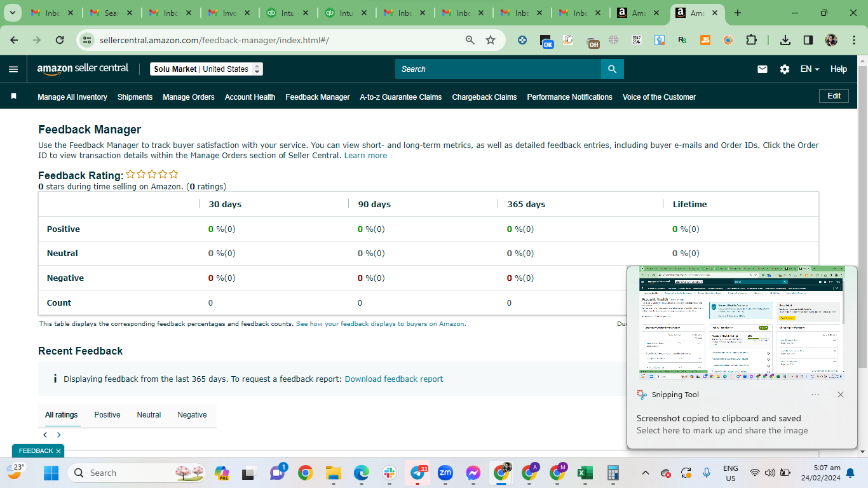Go to next feedback page arrow
Image resolution: width=868 pixels, height=488 pixels.
click(58, 435)
